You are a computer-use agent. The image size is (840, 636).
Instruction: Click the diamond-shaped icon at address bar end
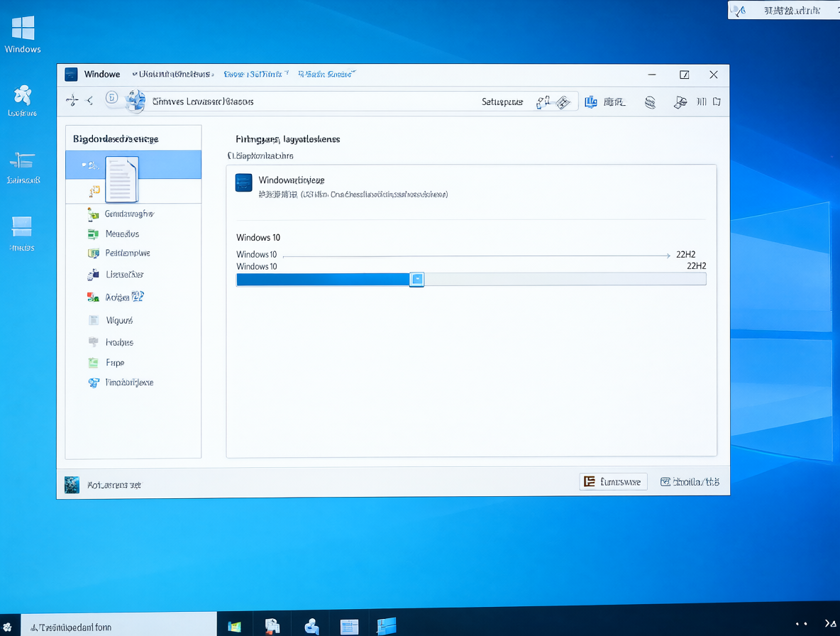(563, 102)
